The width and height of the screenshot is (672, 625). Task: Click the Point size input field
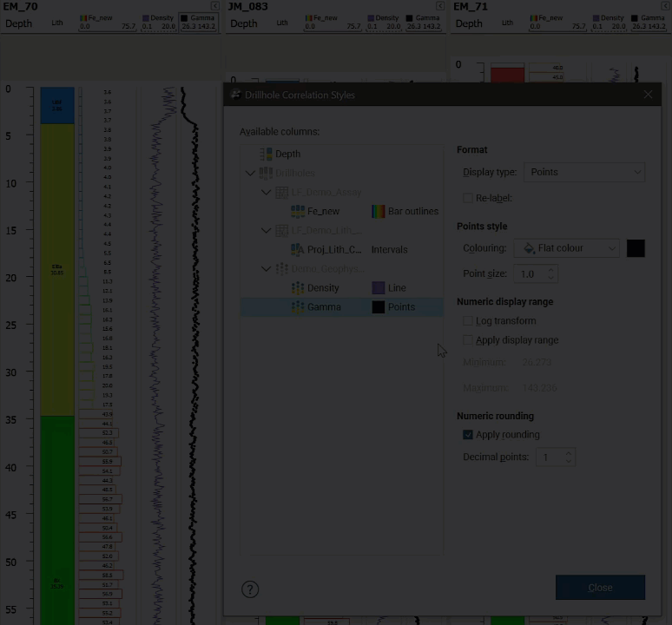click(531, 274)
